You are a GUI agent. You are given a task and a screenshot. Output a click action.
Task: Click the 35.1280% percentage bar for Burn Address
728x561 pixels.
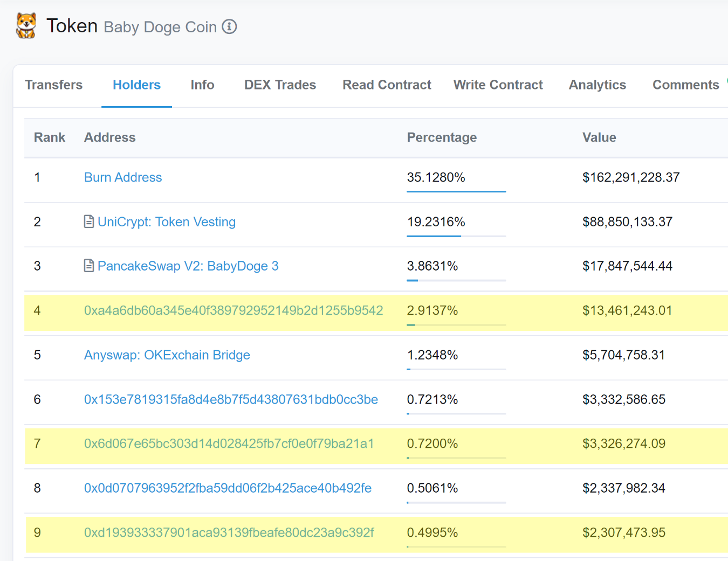(456, 191)
